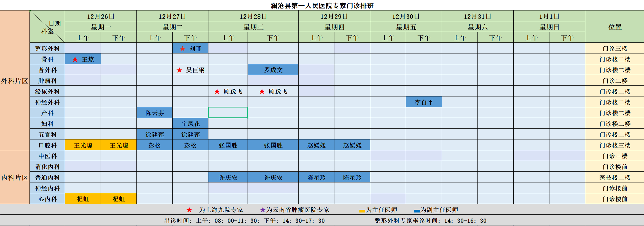Select the 医技楼二楼 location cell
644x226 pixels.
[615, 177]
